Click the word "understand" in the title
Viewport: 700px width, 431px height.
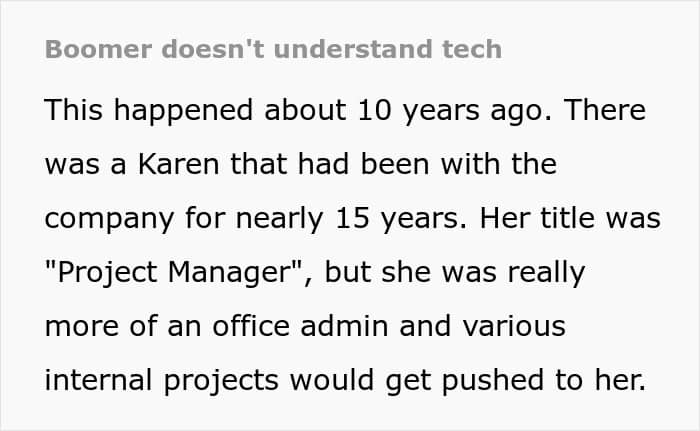click(353, 49)
